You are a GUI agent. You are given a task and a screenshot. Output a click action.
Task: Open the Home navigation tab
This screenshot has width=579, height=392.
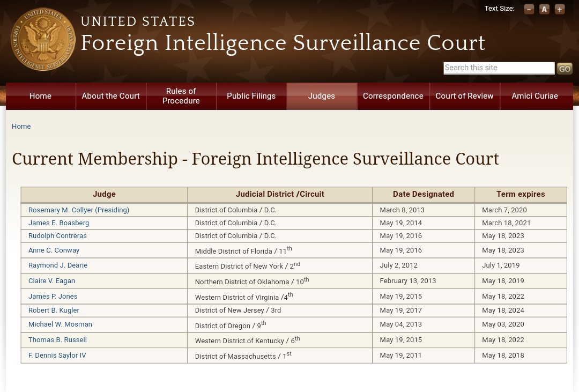(40, 96)
